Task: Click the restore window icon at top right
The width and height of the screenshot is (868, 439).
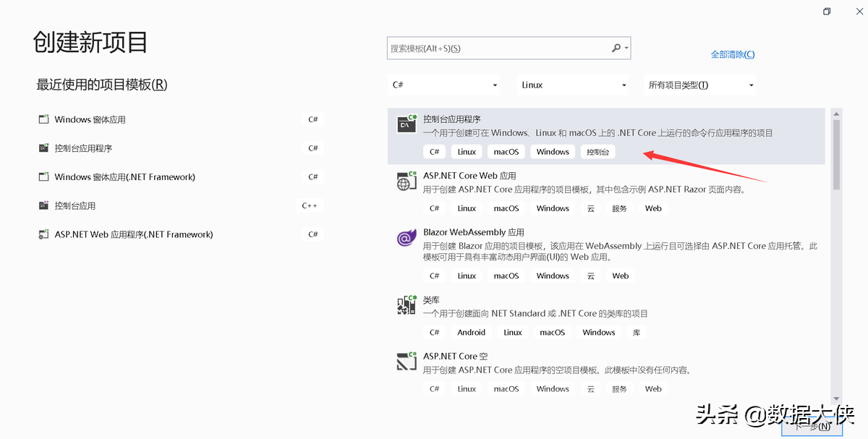Action: (x=827, y=12)
